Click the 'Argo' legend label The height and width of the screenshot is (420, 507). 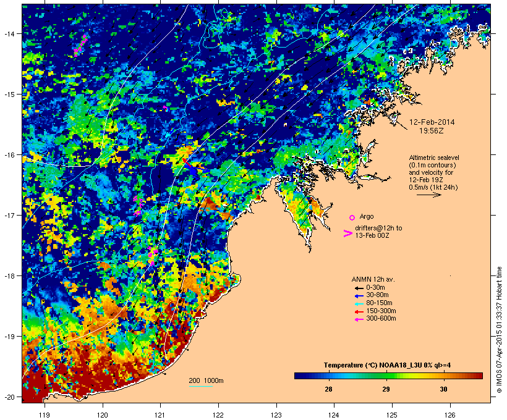367,216
